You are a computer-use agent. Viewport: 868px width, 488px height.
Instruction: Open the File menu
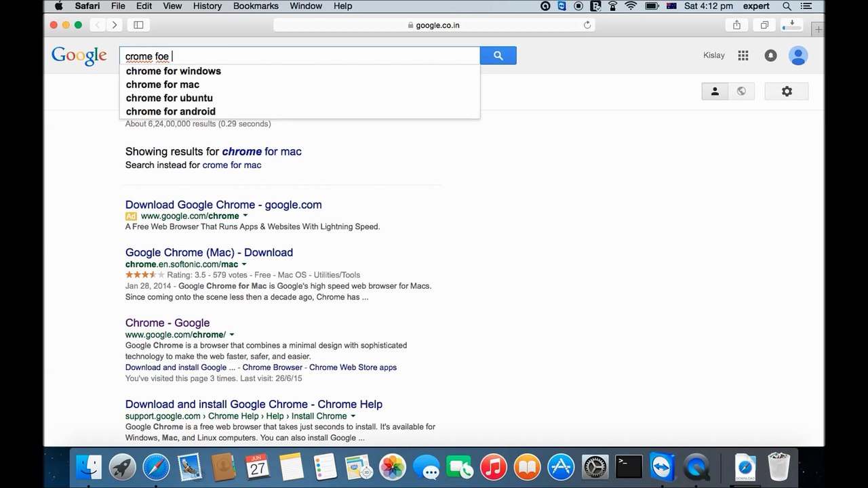118,6
